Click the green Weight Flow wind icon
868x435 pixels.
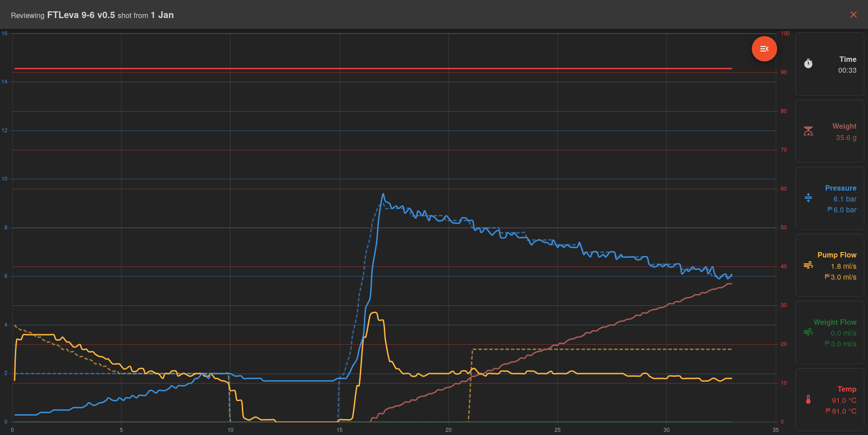pyautogui.click(x=808, y=332)
